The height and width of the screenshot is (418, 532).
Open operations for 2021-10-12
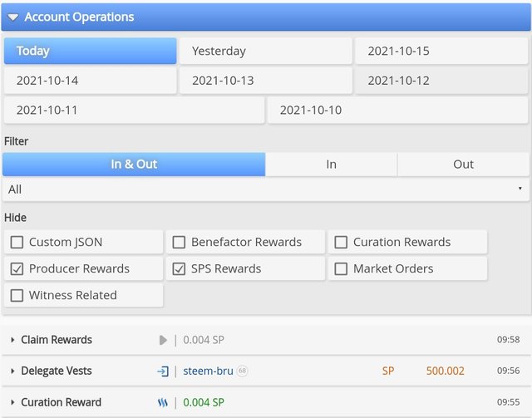(441, 81)
